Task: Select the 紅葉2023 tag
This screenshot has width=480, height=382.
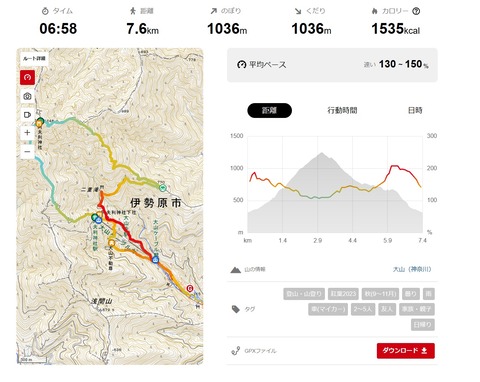Action: 343,294
